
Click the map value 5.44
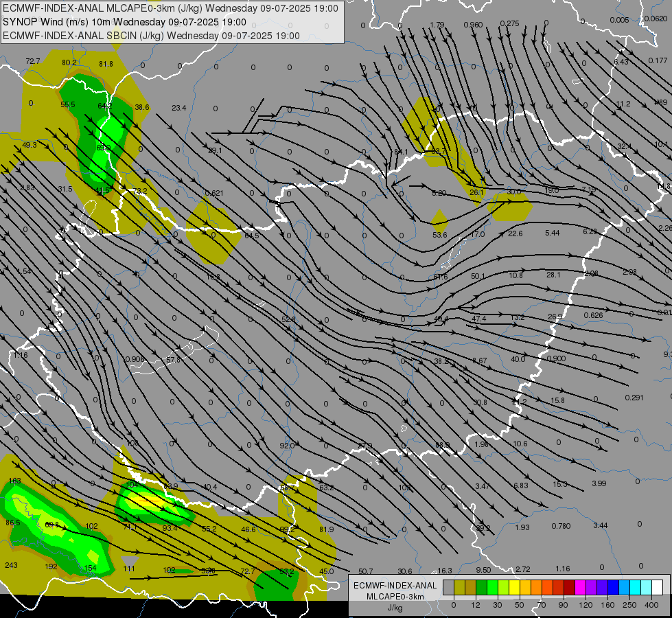[553, 233]
